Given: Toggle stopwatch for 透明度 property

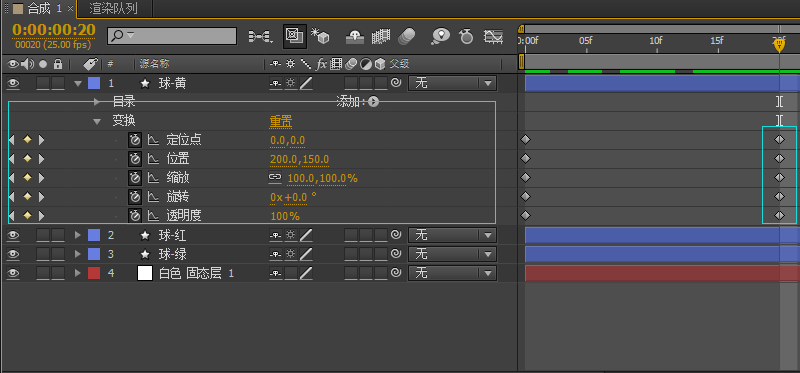Looking at the screenshot, I should (x=135, y=216).
